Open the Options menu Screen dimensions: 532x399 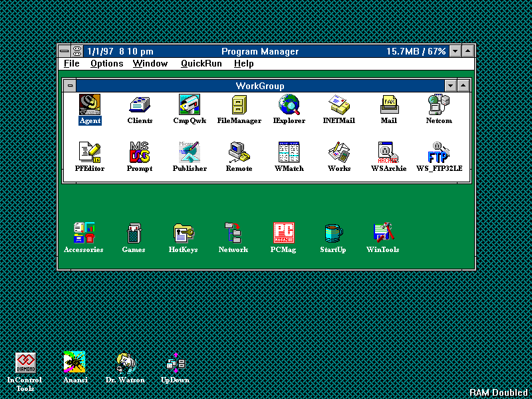106,64
